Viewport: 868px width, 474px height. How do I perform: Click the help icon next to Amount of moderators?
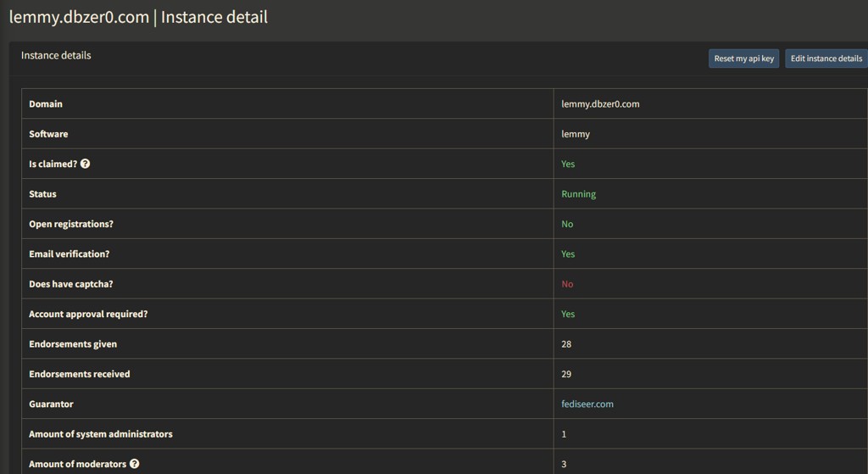[135, 464]
